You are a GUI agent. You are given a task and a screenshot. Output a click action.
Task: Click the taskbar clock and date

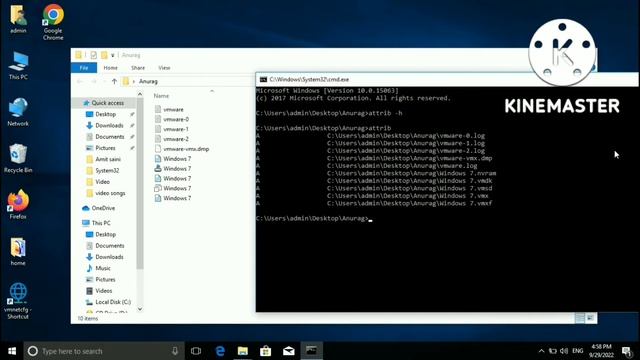point(601,351)
